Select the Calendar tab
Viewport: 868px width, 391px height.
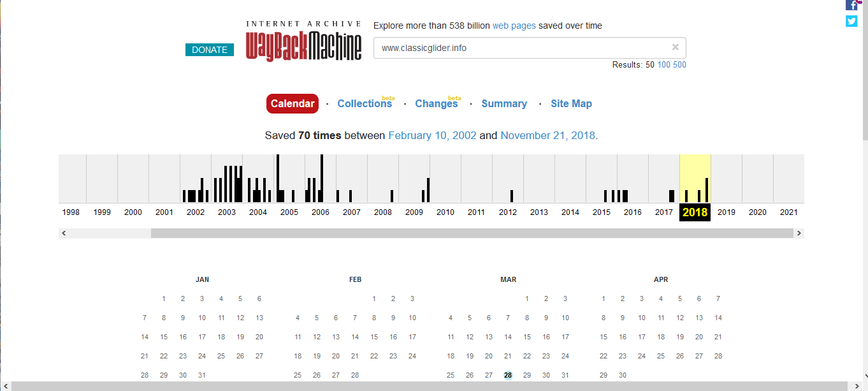pyautogui.click(x=293, y=104)
